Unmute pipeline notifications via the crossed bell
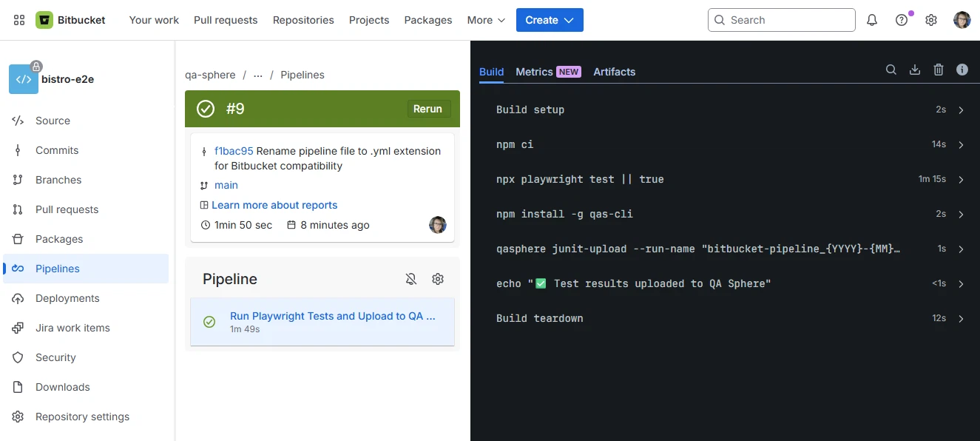The width and height of the screenshot is (980, 441). click(x=411, y=279)
